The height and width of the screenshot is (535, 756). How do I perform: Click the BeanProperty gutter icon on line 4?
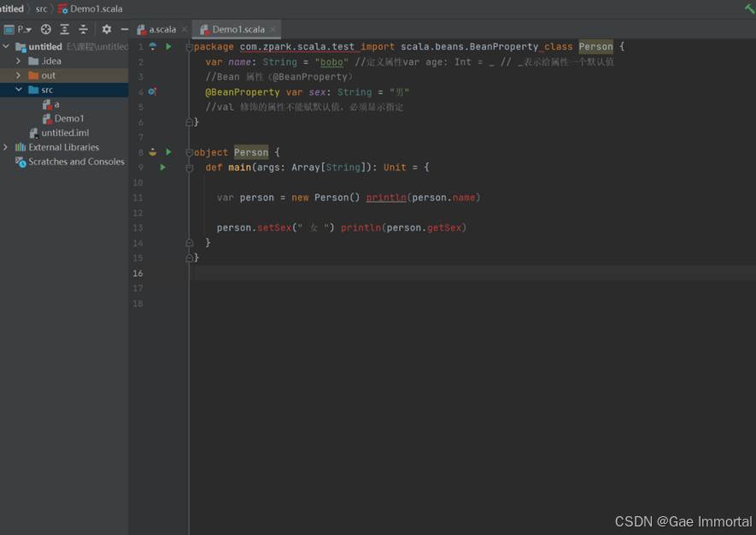tap(152, 91)
